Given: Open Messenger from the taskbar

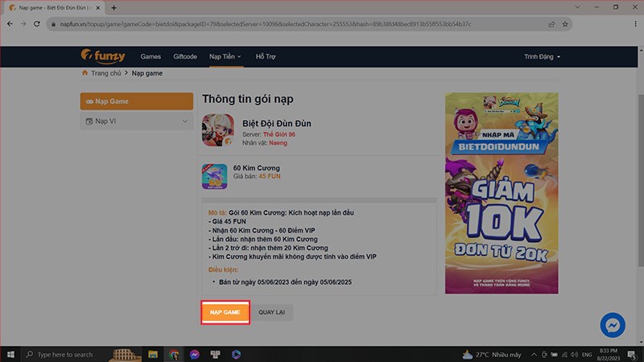Looking at the screenshot, I should point(195,354).
